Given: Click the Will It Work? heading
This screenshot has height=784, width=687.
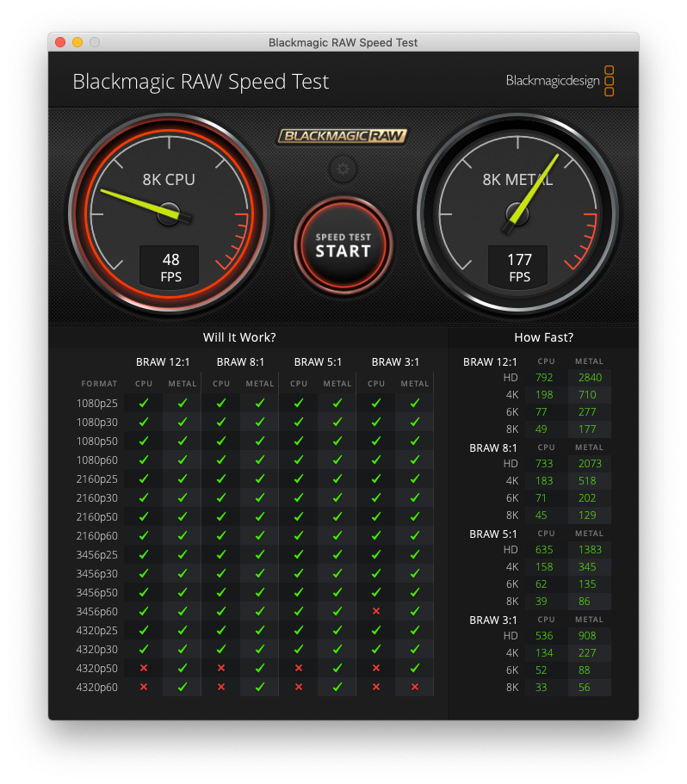Looking at the screenshot, I should pyautogui.click(x=239, y=337).
